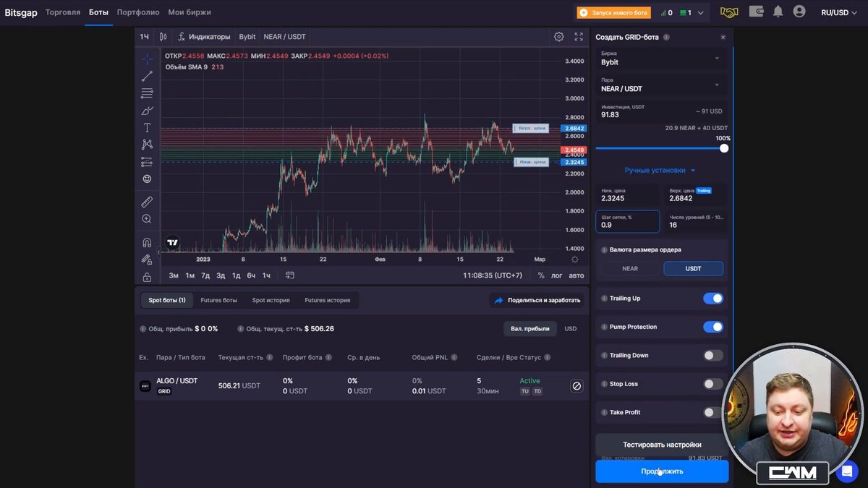Change the candlestick chart type
868x488 pixels.
tap(163, 37)
